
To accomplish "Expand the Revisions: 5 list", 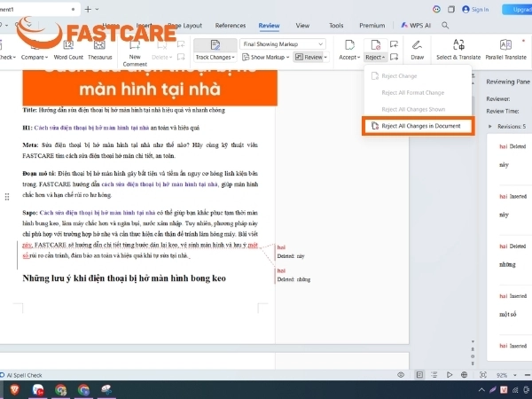I will click(x=490, y=126).
